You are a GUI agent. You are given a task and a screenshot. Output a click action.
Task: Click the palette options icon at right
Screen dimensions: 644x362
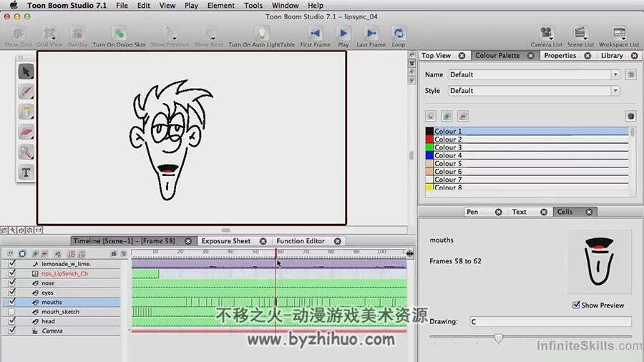[631, 116]
